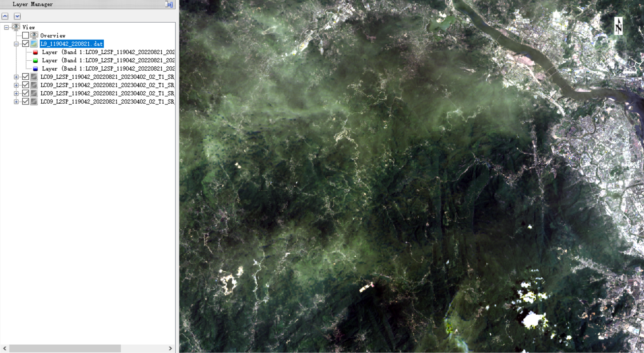Viewport: 644px width, 353px height.
Task: Click the Layer Manager panel title
Action: [x=33, y=4]
